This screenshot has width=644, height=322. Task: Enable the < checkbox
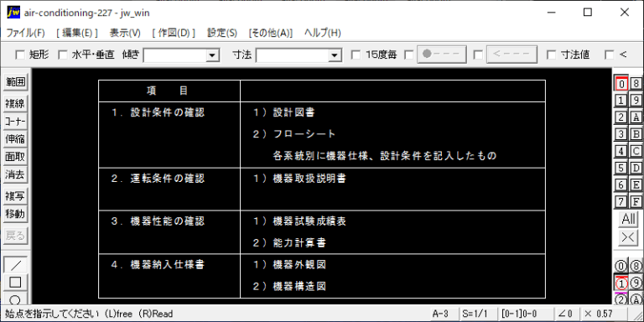click(610, 55)
